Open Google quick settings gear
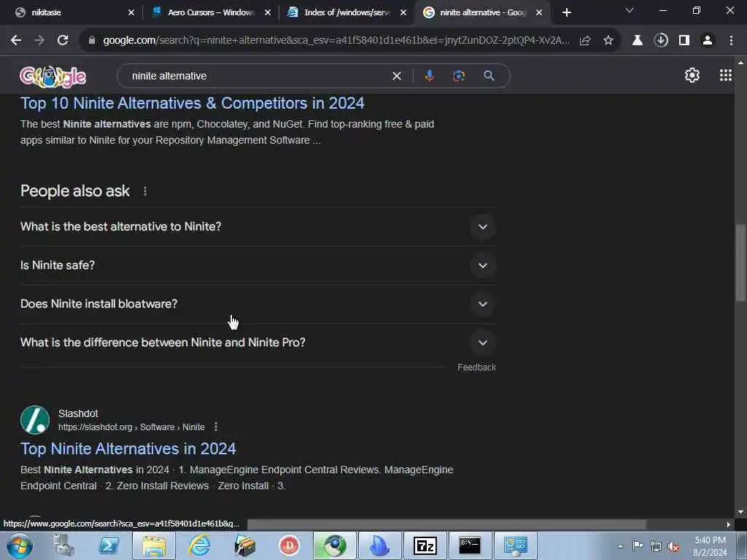Viewport: 747px width, 560px height. click(692, 75)
